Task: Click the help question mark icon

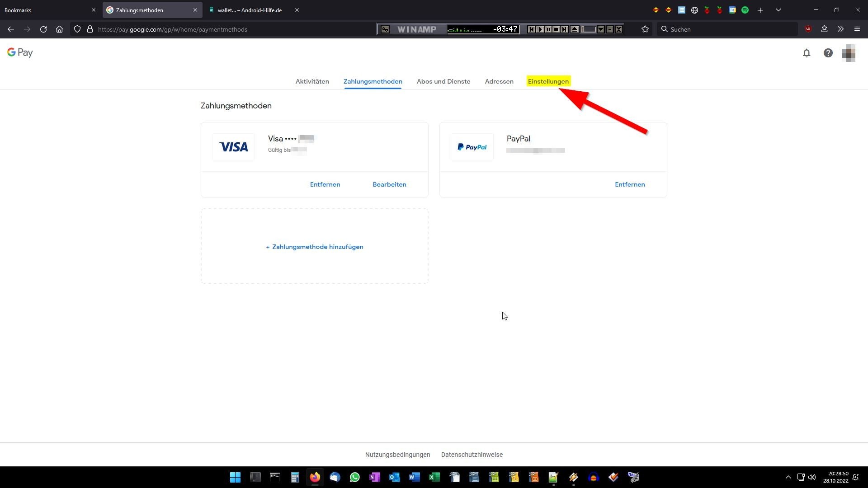Action: (828, 53)
